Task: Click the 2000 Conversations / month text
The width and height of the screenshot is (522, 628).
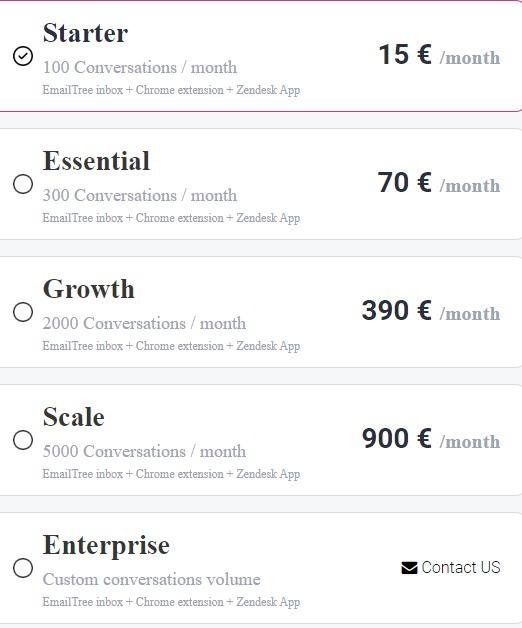Action: click(144, 323)
